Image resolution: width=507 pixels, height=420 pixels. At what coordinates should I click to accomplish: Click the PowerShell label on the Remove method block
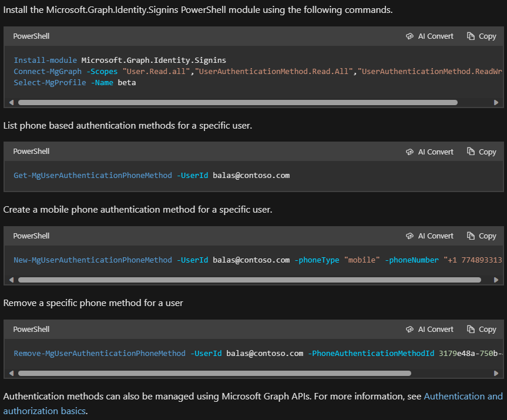tap(31, 329)
